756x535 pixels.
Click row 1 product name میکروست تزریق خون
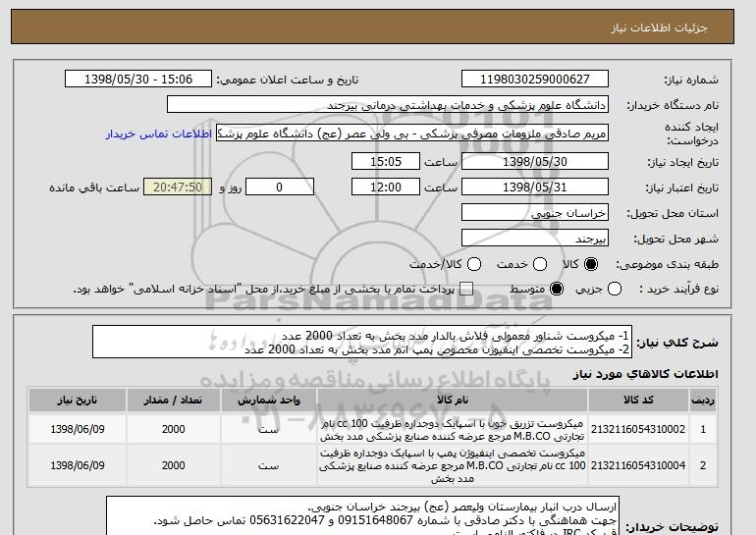[x=453, y=430]
